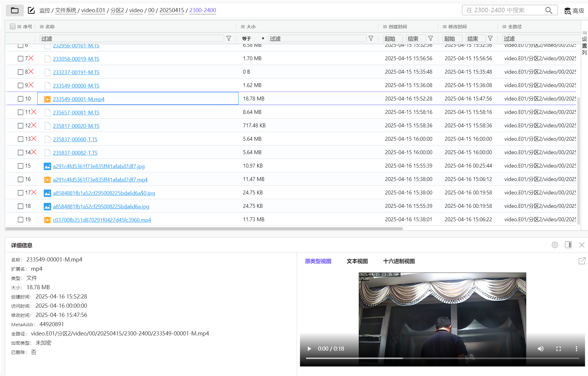Open preview in new window icon

click(x=582, y=261)
